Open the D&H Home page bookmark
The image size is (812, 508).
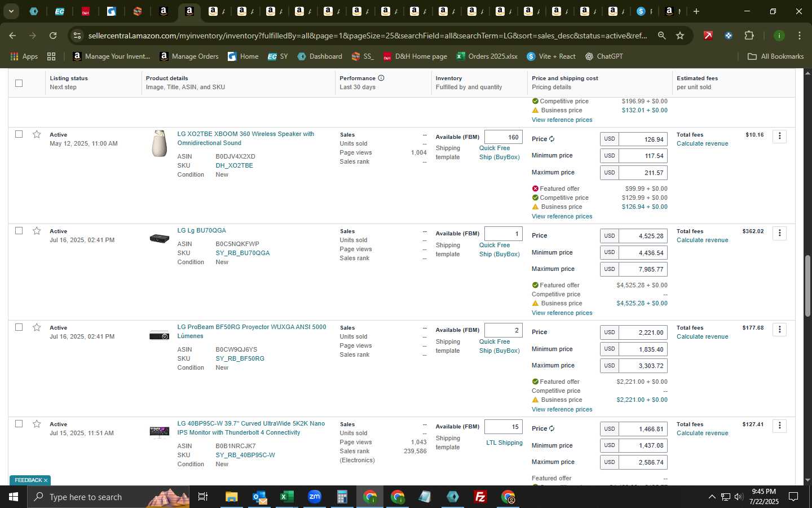(x=415, y=56)
